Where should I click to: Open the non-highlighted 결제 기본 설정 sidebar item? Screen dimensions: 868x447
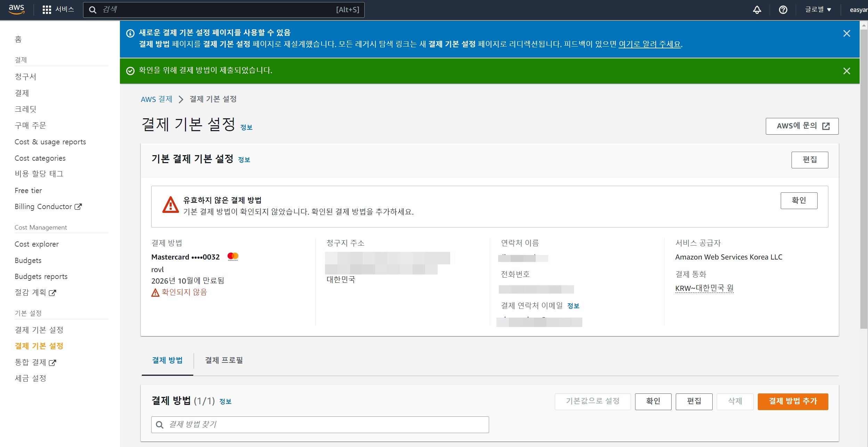pyautogui.click(x=39, y=330)
